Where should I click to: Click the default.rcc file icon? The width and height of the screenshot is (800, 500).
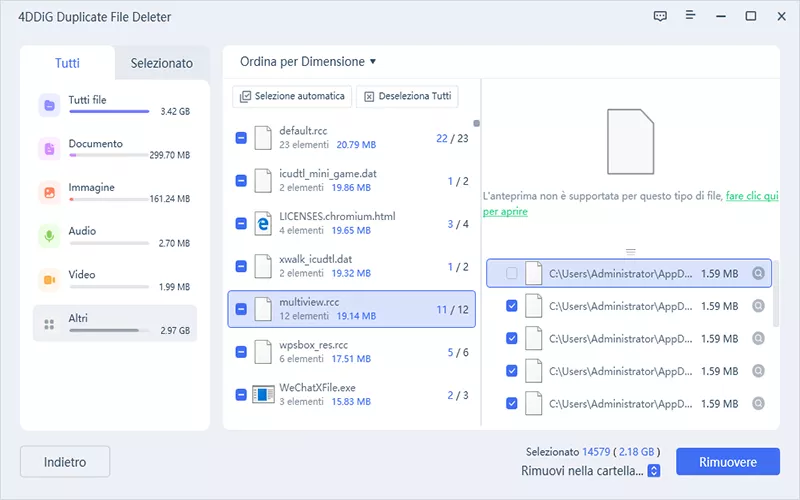[263, 138]
